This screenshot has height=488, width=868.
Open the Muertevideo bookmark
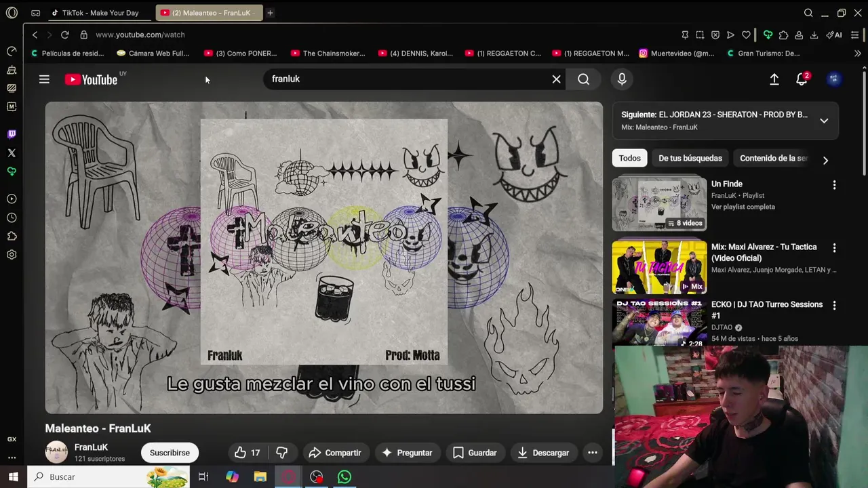(677, 54)
